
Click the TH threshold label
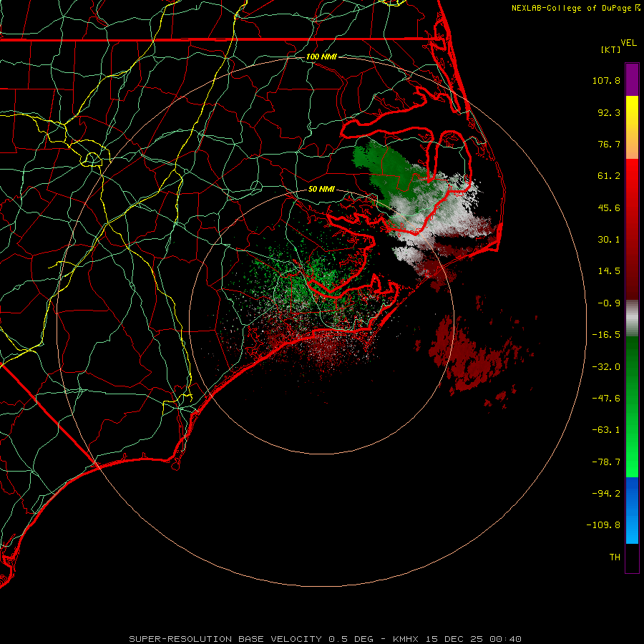615,557
